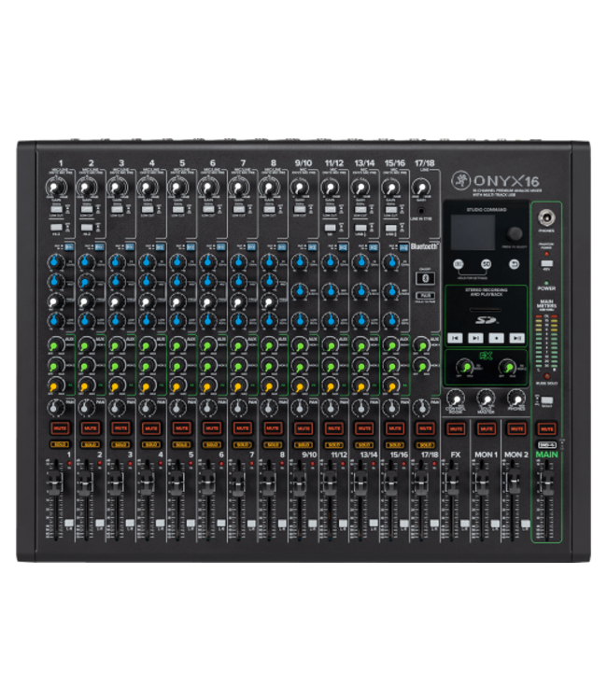Screen dimensions: 607x700
Task: Toggle the channel 15/16 USB switch
Action: coord(391,228)
